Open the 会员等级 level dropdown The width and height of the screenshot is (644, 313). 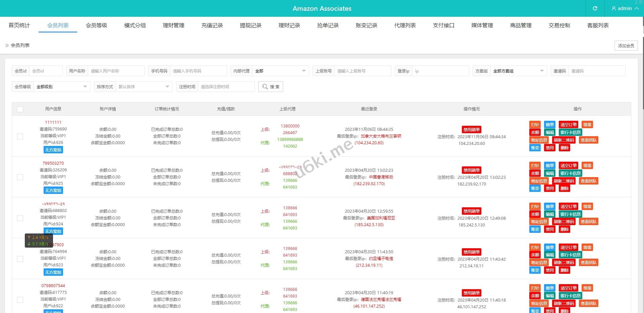(62, 87)
